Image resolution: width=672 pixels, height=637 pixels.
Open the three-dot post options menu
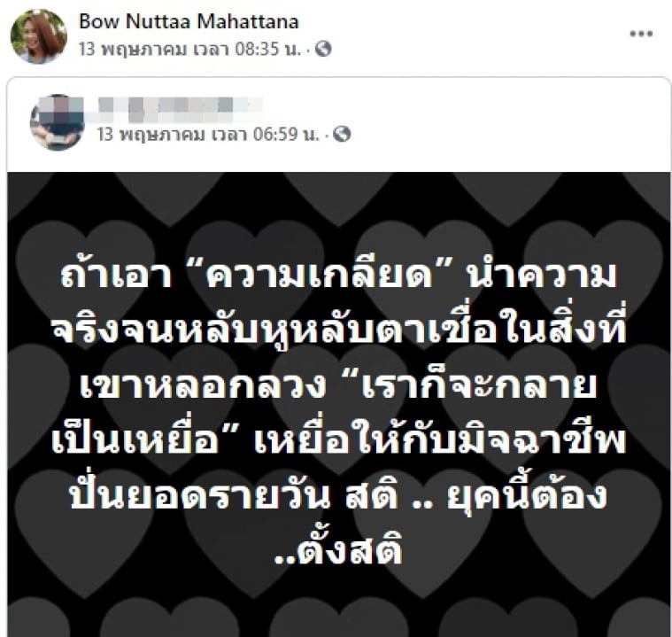point(641,34)
